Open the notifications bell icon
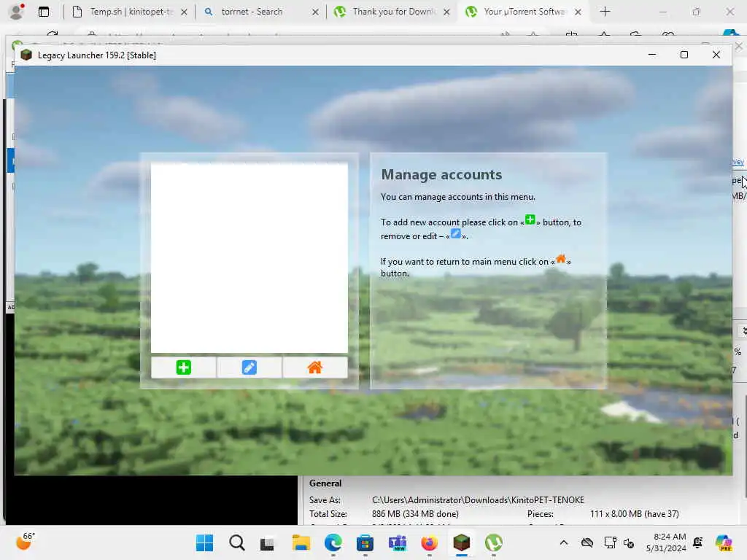The image size is (747, 560). coord(698,542)
